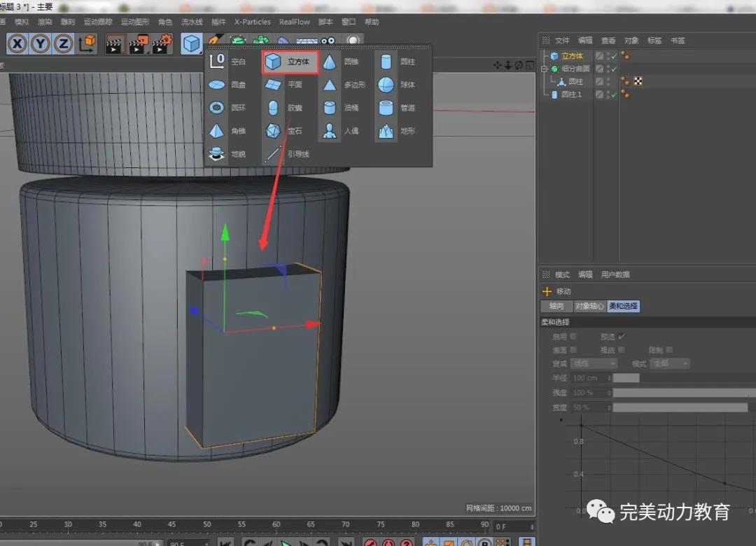This screenshot has height=546, width=756.
Task: Add a 人偶 (Figure) primitive
Action: coord(341,131)
